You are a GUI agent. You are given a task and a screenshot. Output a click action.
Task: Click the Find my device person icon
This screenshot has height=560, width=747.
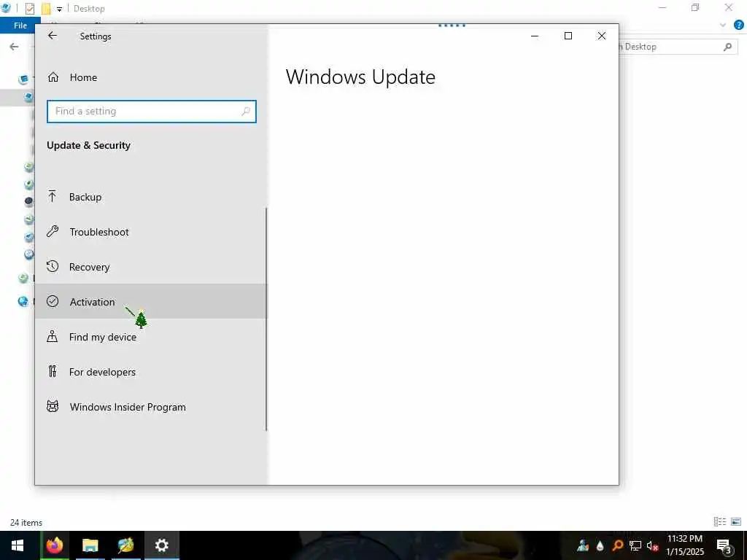click(53, 336)
